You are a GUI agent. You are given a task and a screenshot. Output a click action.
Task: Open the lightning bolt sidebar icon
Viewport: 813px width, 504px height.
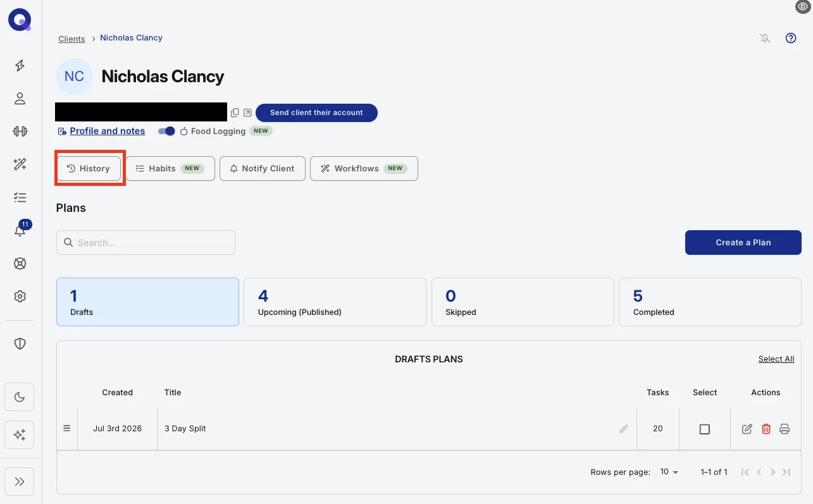click(20, 65)
